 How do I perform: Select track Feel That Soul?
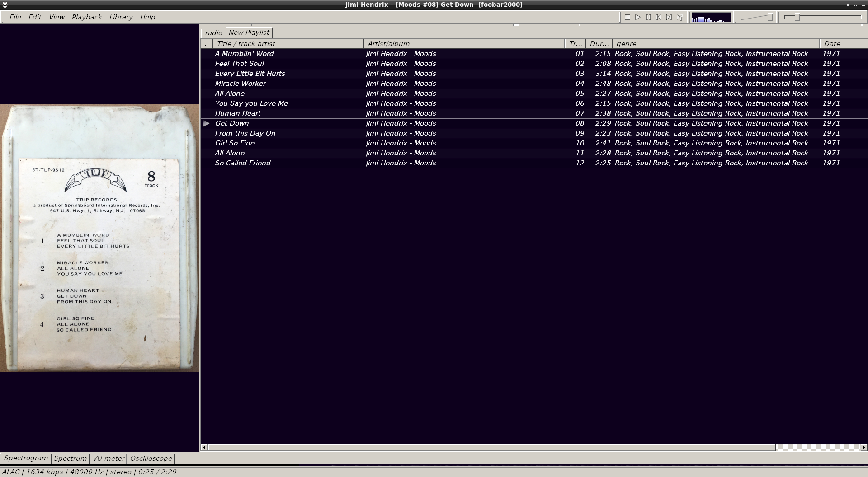click(533, 64)
